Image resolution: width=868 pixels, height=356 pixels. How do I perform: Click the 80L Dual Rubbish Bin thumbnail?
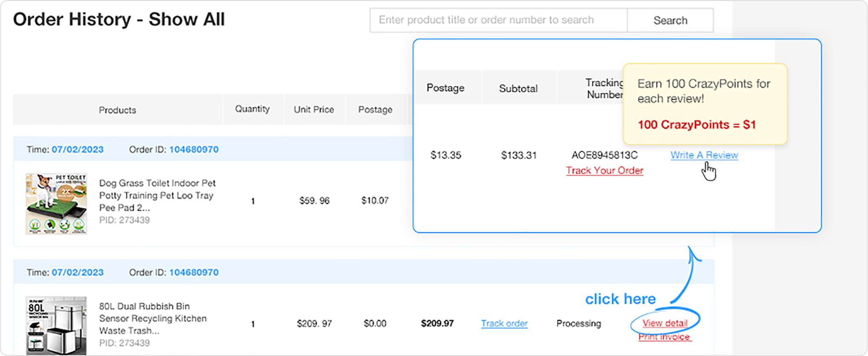click(56, 325)
